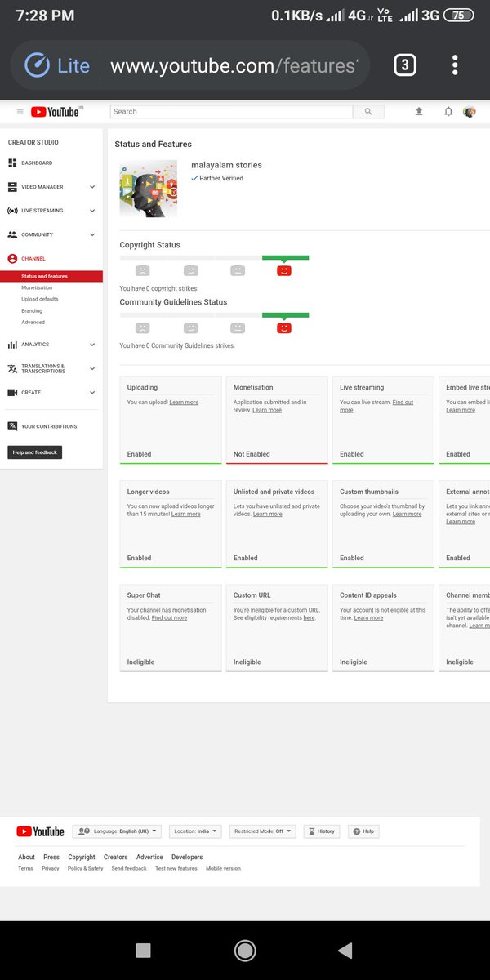Expand the Translations & Transcriptions chevron

[92, 369]
